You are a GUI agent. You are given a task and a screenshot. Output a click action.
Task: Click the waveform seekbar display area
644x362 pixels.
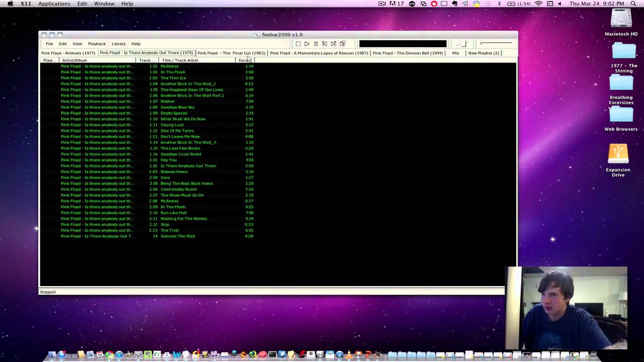[403, 44]
